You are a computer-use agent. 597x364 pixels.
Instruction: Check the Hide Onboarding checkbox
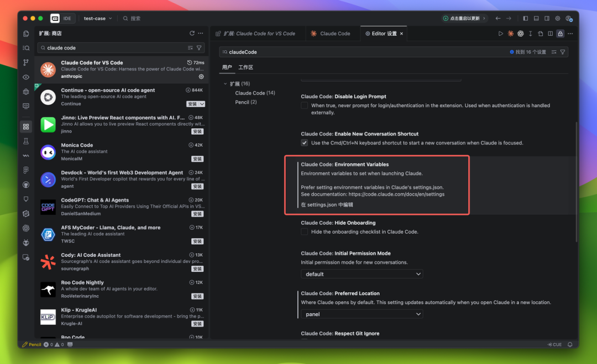coord(304,232)
